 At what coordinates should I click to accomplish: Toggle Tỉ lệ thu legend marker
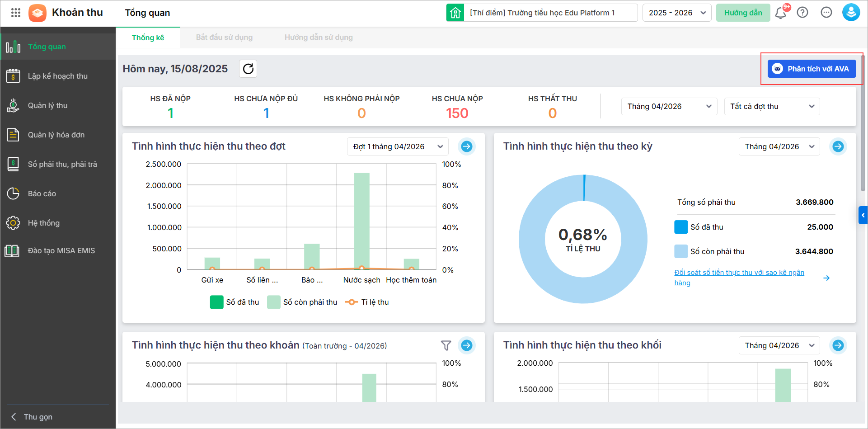point(351,302)
